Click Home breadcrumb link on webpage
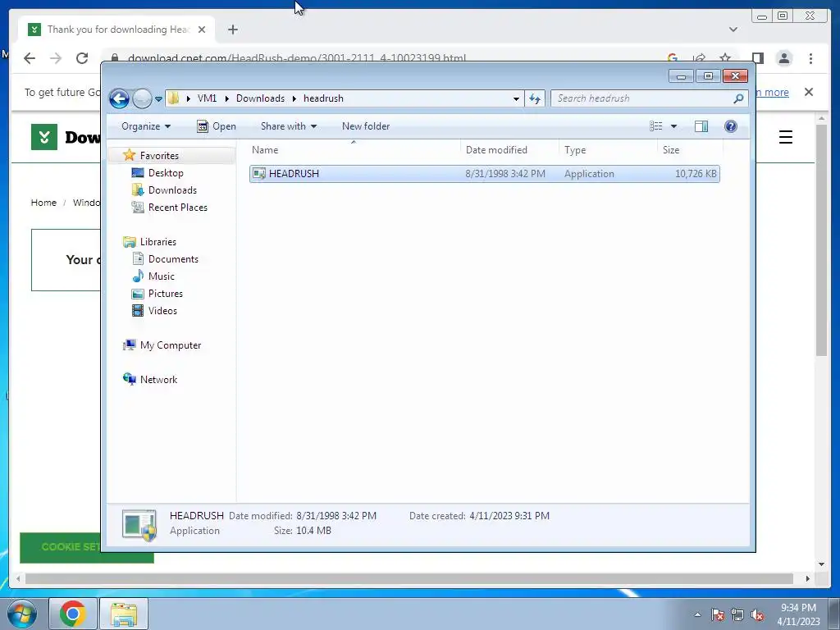 pyautogui.click(x=43, y=203)
